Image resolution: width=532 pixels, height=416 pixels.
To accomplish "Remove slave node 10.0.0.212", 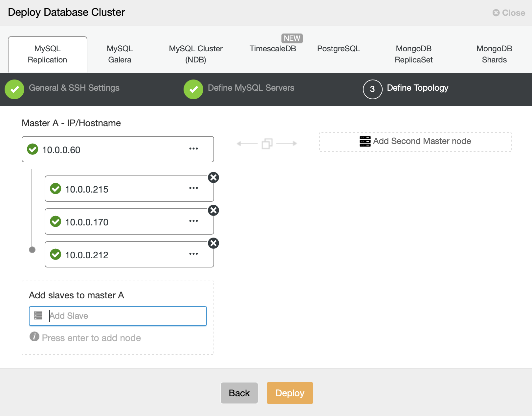I will pos(213,243).
